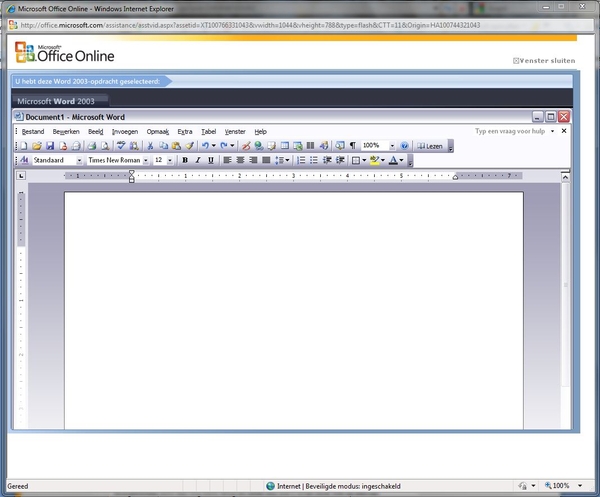
Task: Print the document with the printer icon
Action: tap(92, 146)
